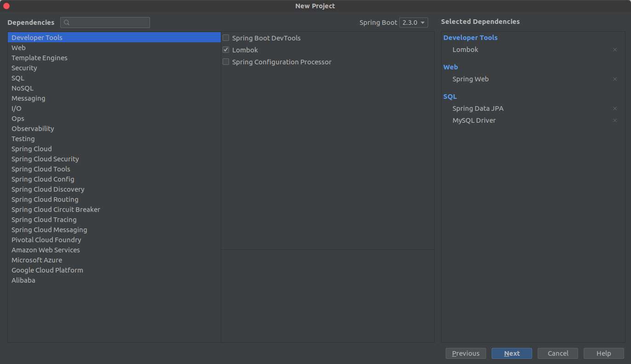Image resolution: width=631 pixels, height=364 pixels.
Task: Check Spring Configuration Processor
Action: pos(226,62)
